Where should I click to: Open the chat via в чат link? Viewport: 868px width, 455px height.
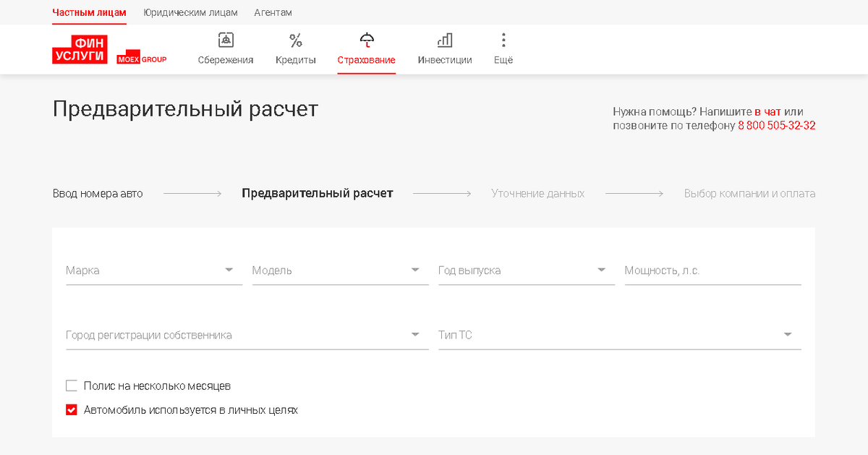[768, 111]
